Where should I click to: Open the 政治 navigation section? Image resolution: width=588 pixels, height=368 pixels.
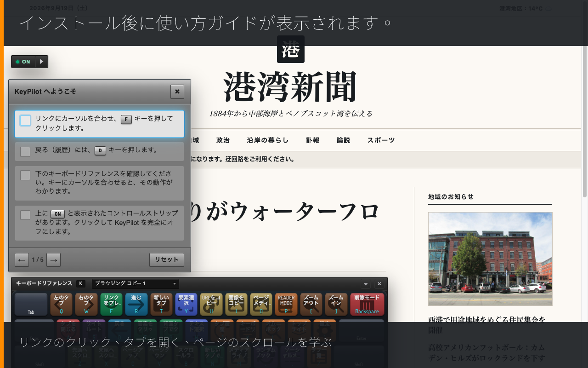223,140
